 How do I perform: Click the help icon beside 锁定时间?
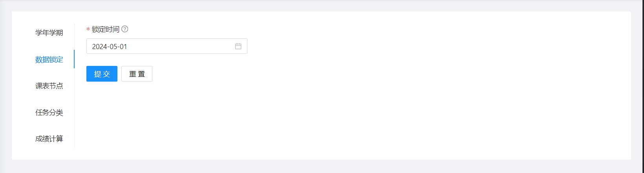[125, 29]
